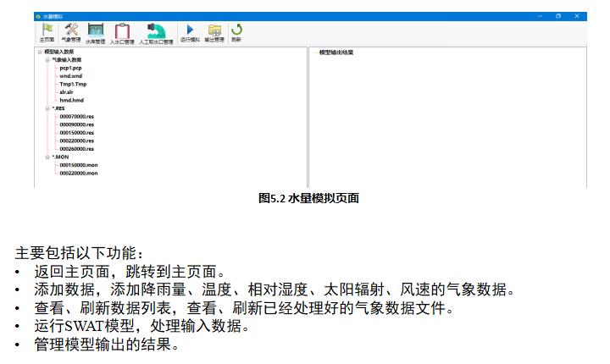The height and width of the screenshot is (364, 610).
Task: Select pcp1.pcp in the tree
Action: click(70, 68)
